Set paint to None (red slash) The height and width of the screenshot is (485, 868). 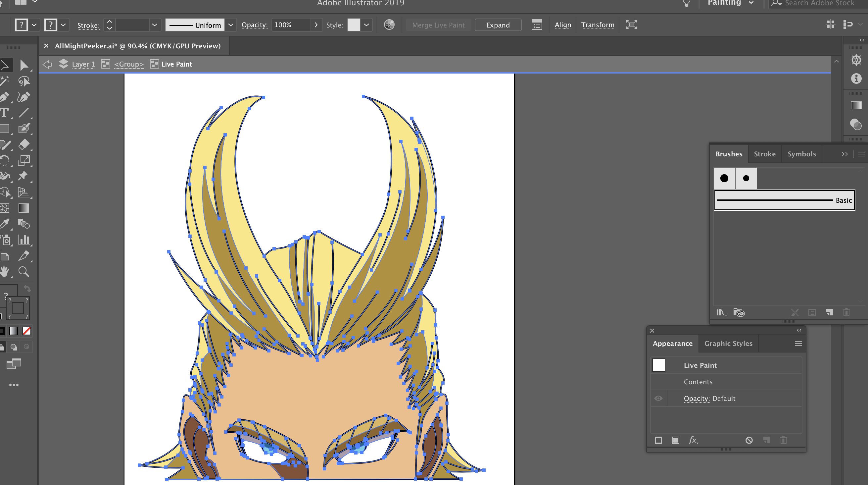pos(27,331)
